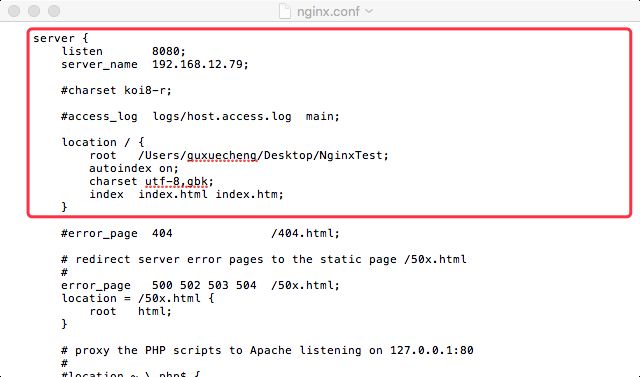Viewport: 640px width, 377px height.
Task: Click the nginx.conf window title text
Action: point(328,11)
